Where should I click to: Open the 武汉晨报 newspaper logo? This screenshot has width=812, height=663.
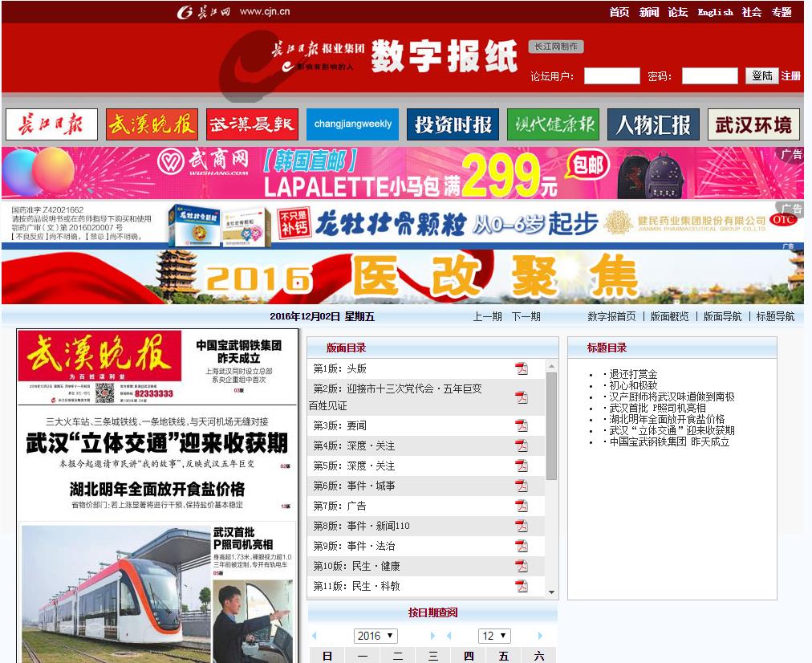tap(252, 124)
